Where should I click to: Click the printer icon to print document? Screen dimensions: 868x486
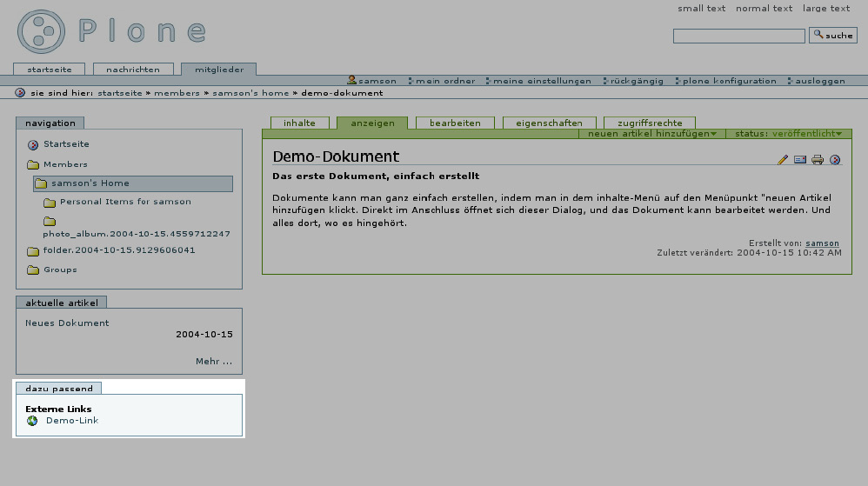click(818, 160)
